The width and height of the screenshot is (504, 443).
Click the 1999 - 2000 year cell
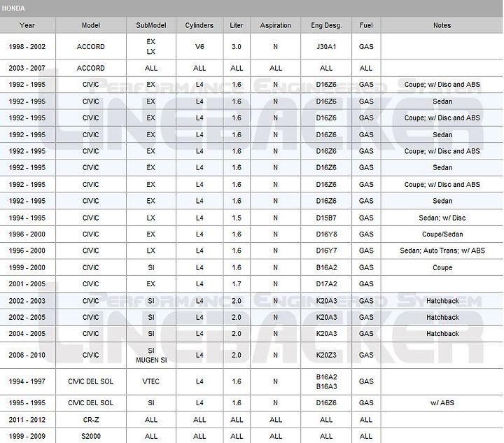point(27,267)
